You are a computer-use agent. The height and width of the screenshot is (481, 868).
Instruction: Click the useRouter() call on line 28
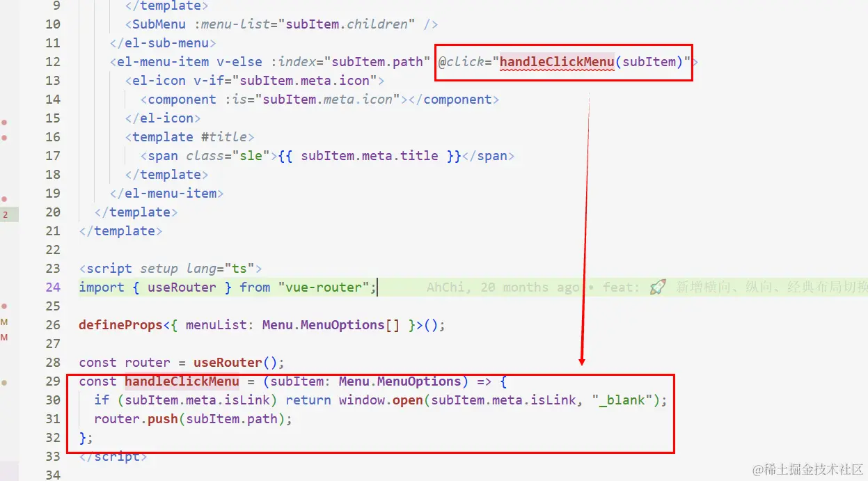click(235, 363)
